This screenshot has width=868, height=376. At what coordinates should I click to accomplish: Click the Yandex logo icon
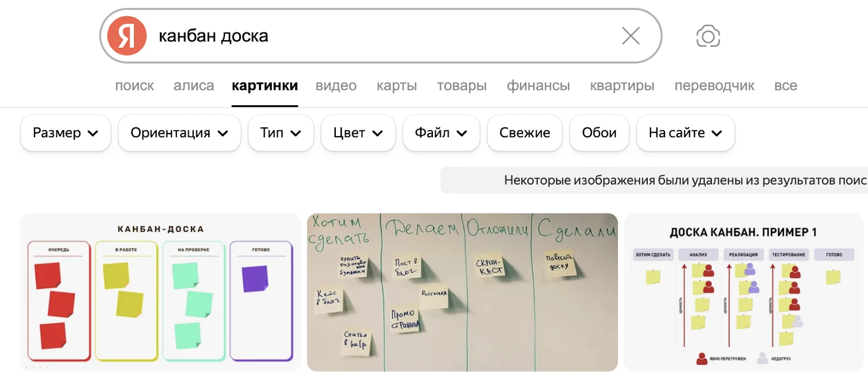pos(127,36)
